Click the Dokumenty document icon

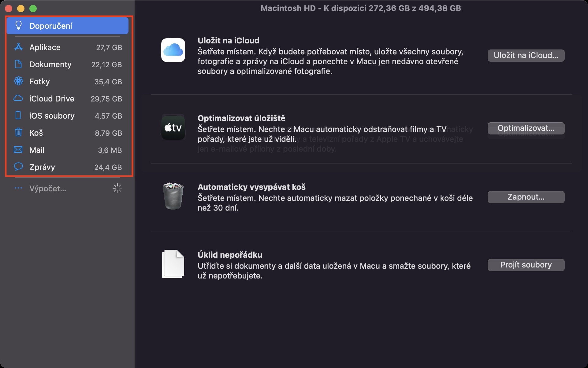(18, 64)
